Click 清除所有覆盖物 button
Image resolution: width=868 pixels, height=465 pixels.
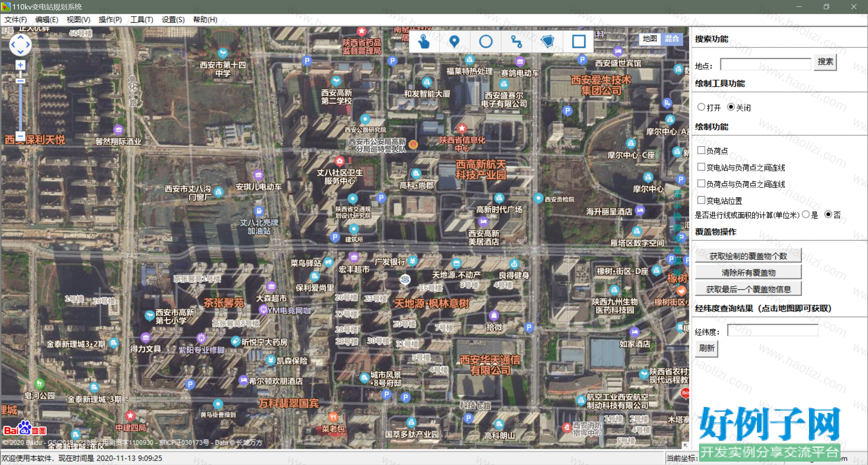click(x=748, y=272)
